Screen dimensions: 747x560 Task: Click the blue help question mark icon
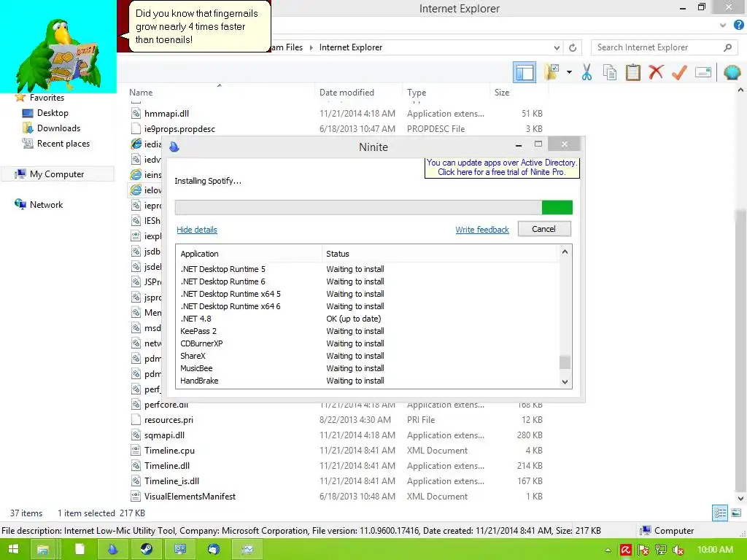(x=738, y=25)
